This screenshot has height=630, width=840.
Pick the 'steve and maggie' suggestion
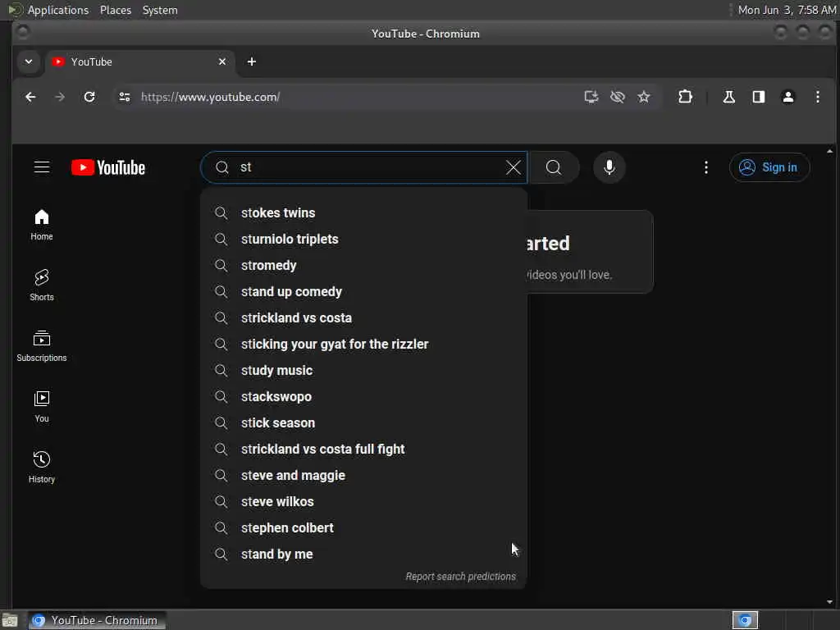pos(363,475)
